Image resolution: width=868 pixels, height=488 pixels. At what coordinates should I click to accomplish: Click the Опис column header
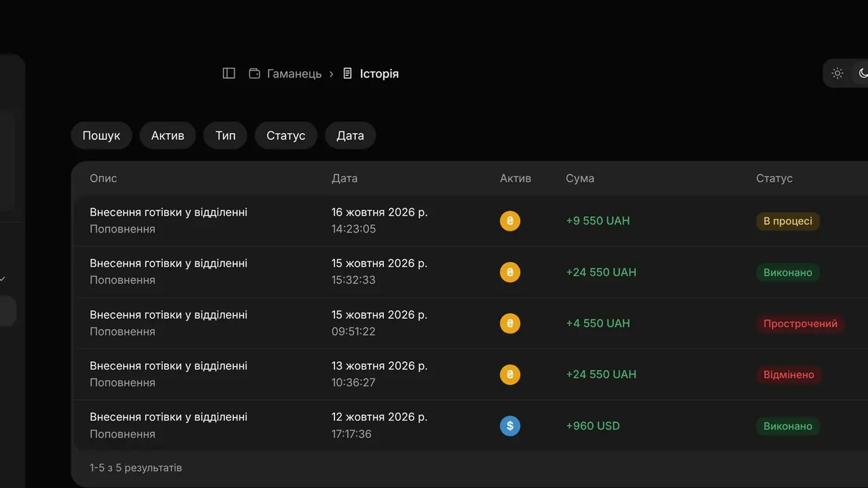tap(104, 178)
